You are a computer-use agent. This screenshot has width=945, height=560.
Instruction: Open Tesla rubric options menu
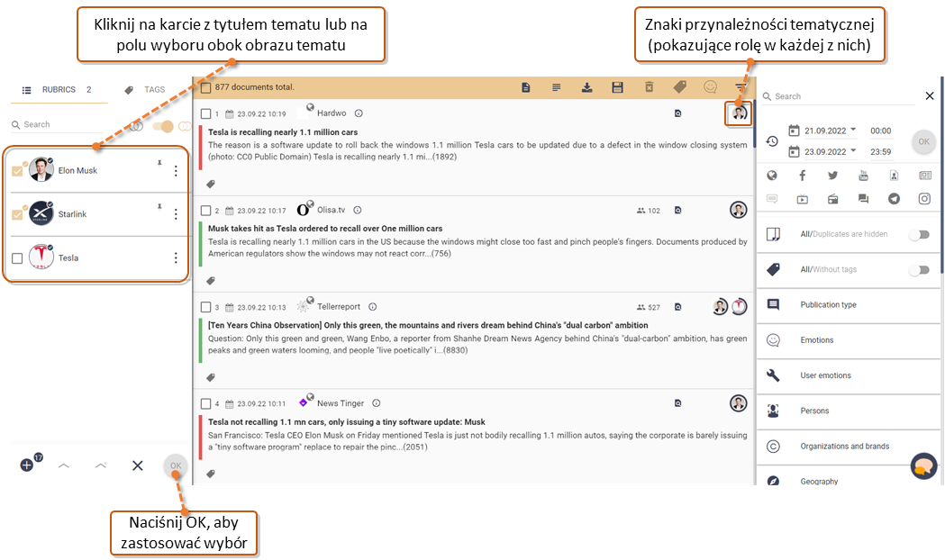click(176, 258)
